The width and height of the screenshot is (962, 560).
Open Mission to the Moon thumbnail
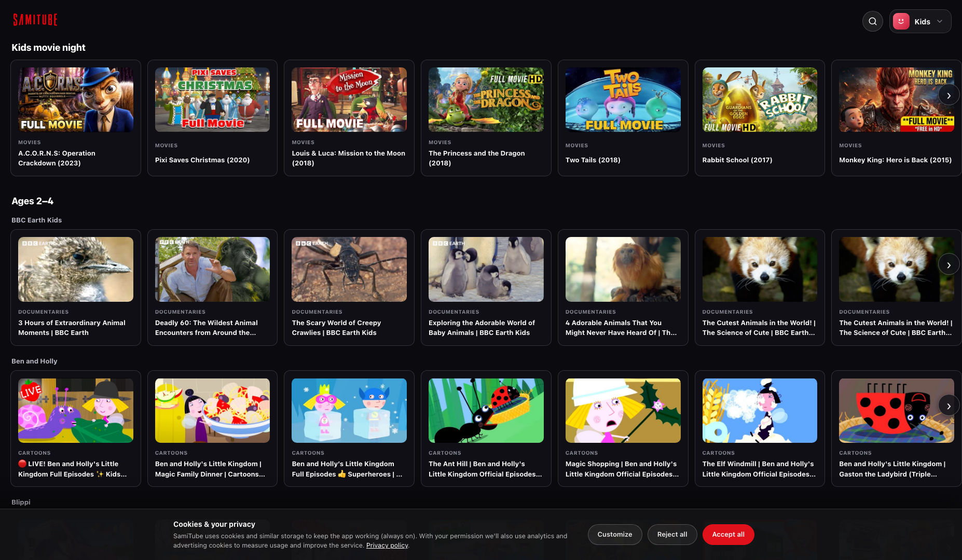coord(349,100)
